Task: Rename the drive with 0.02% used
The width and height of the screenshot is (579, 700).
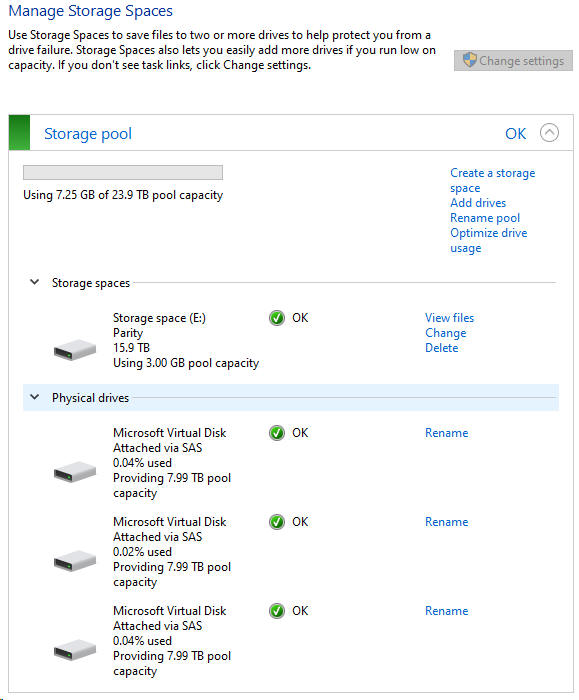Action: click(x=446, y=521)
